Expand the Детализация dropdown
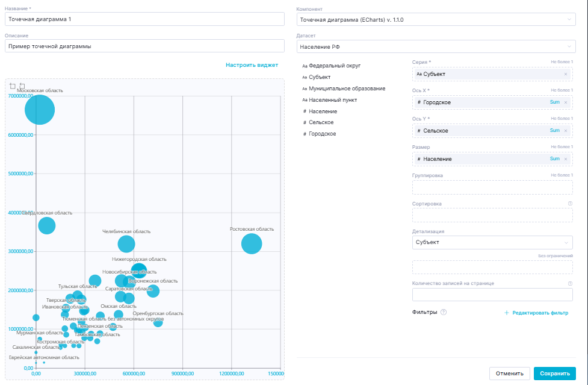Viewport: 588px width, 385px height. (492, 242)
